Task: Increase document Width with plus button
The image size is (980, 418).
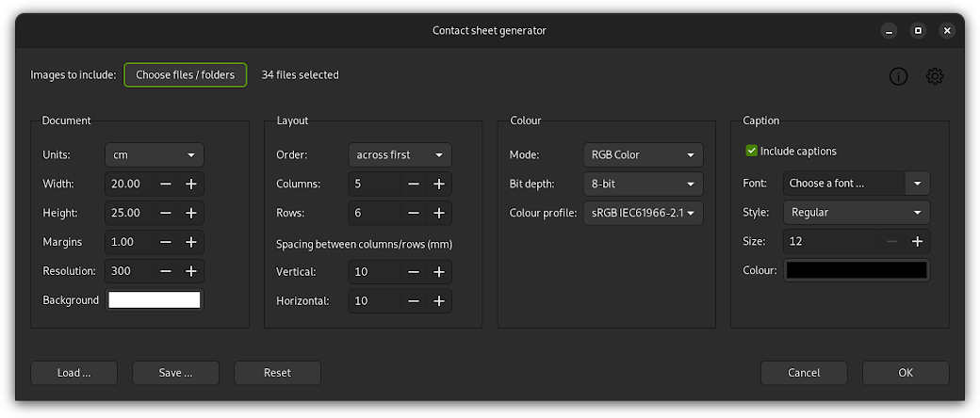Action: (x=190, y=184)
